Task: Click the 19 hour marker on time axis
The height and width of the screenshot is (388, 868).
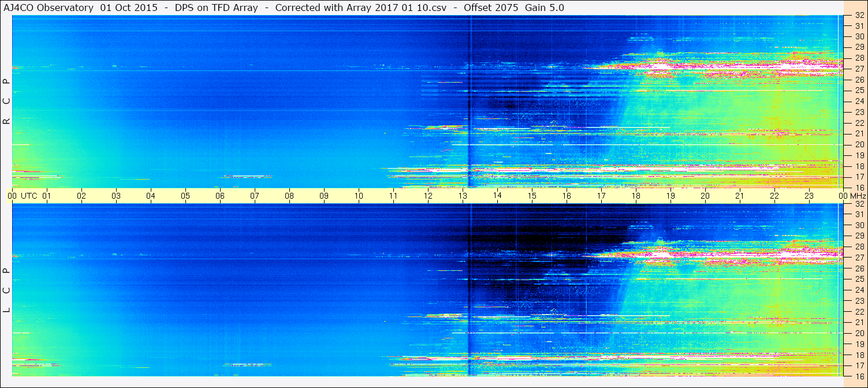Action: click(670, 196)
